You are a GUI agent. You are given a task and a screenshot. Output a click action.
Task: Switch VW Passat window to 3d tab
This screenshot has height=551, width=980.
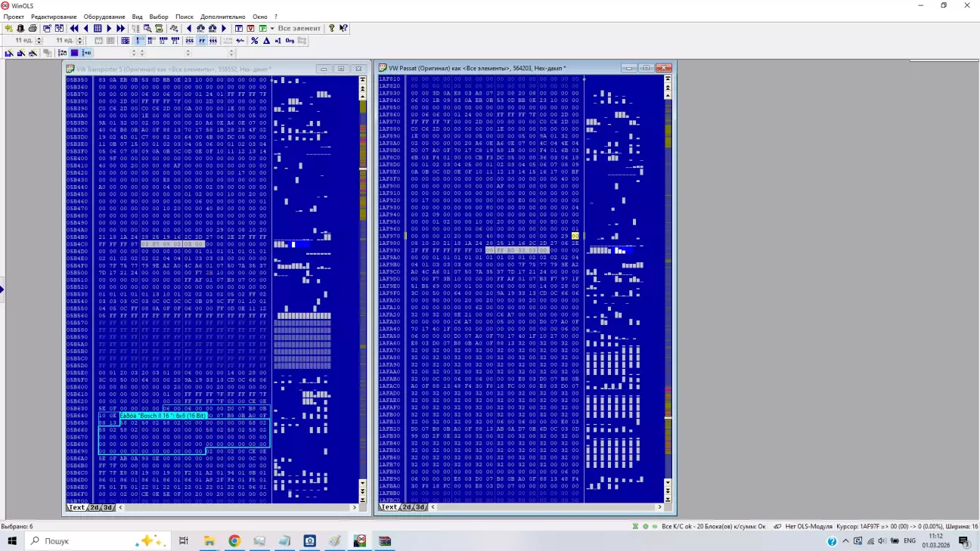(420, 507)
